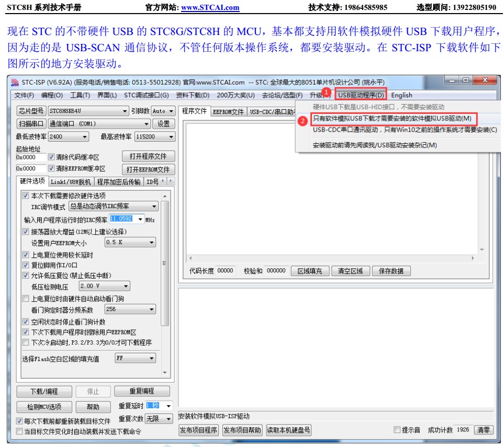Click the 打开程序文件 button
The width and height of the screenshot is (504, 447).
148,156
